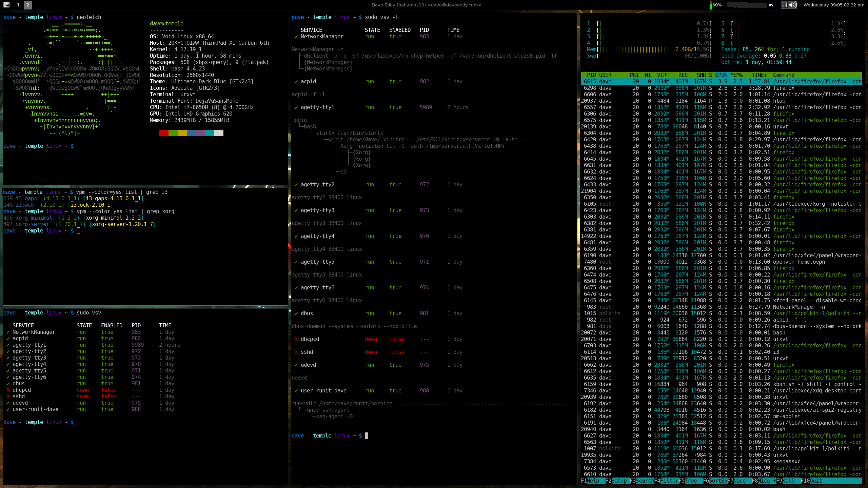This screenshot has width=868, height=488.
Task: Switch to workspace 1
Action: tap(19, 5)
